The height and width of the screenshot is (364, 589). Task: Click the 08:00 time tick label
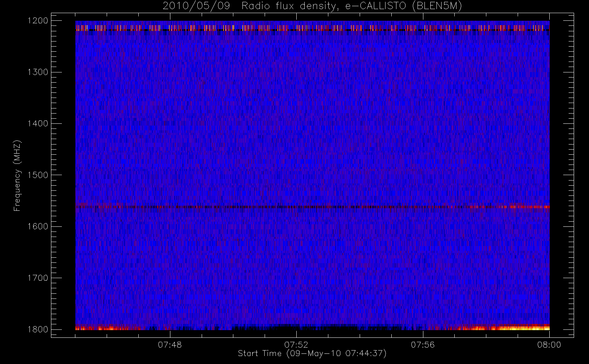[x=549, y=345]
